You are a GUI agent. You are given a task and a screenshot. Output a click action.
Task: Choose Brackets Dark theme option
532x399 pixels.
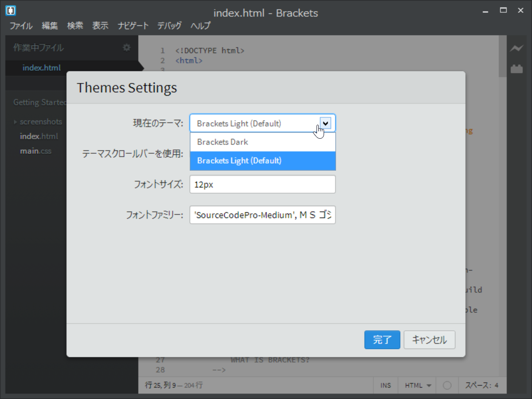tap(263, 142)
